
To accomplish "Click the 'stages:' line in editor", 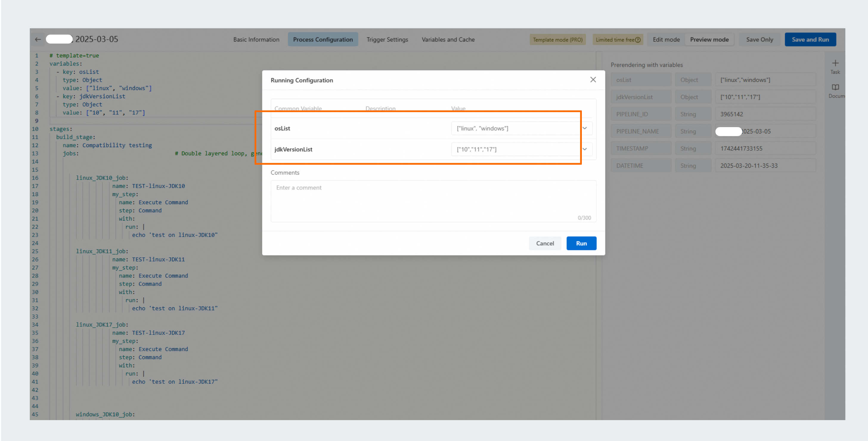I will point(61,129).
